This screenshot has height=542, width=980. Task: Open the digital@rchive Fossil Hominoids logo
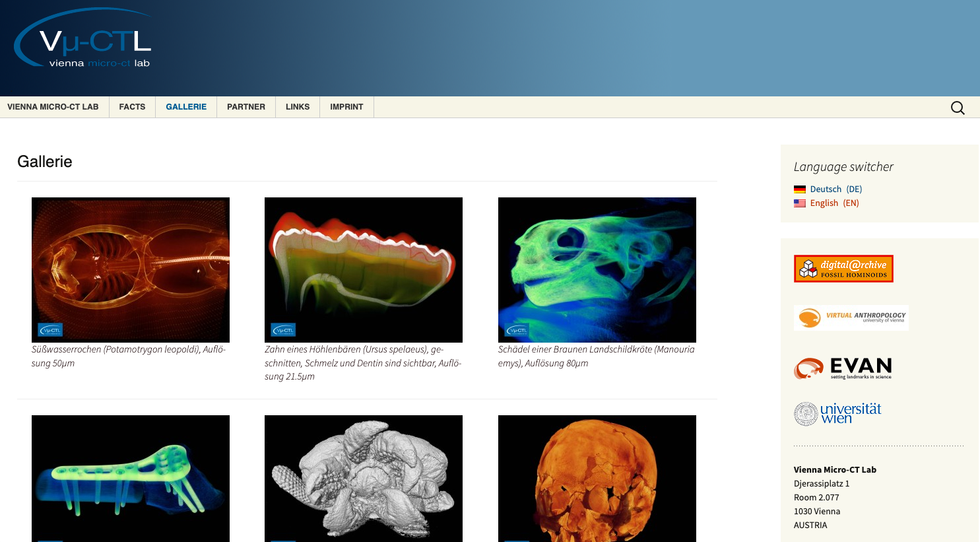(843, 269)
